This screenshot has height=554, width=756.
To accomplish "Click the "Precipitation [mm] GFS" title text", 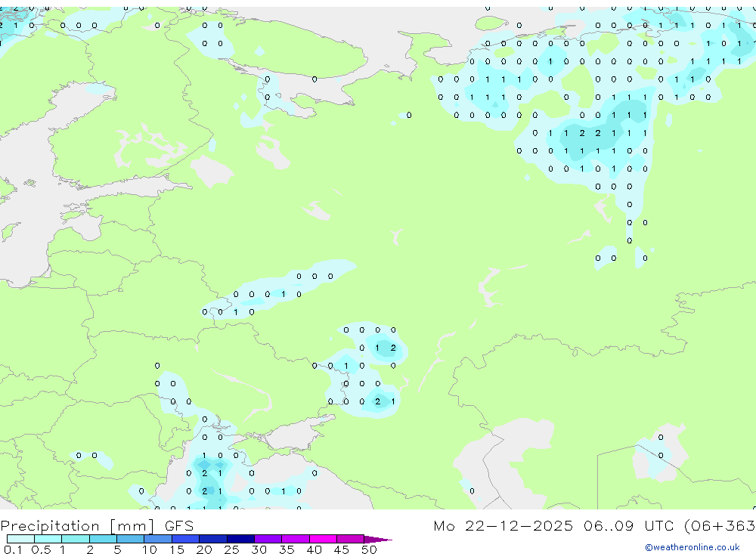I will click(97, 526).
